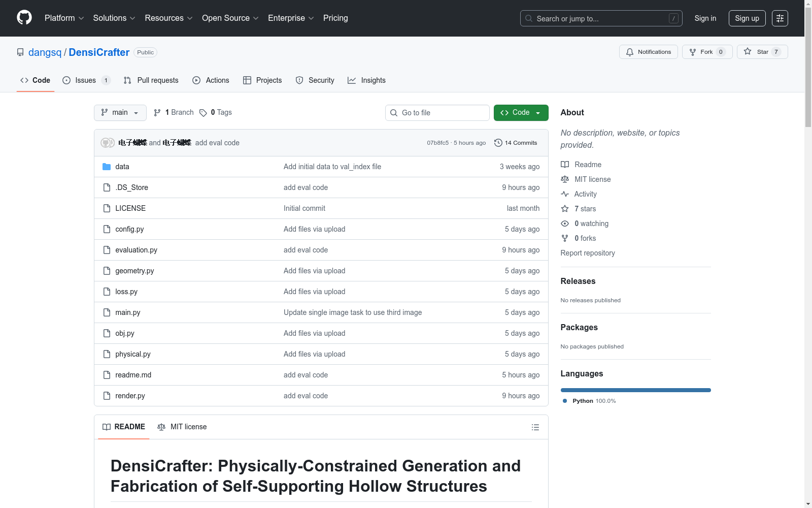Open the Releases heading link
The height and width of the screenshot is (508, 812).
click(578, 281)
